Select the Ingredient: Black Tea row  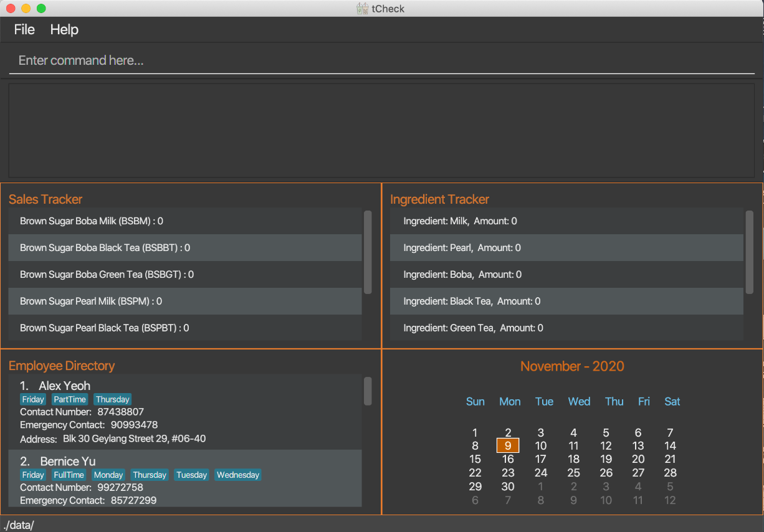(x=566, y=302)
